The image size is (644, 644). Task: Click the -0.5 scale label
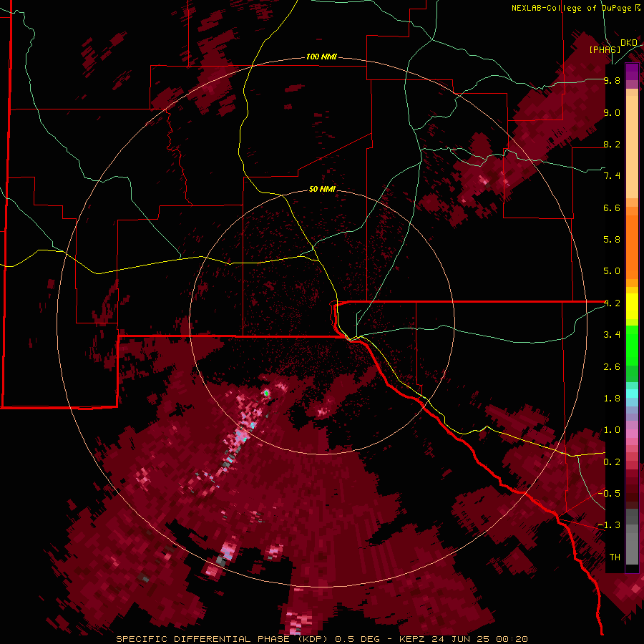[609, 494]
